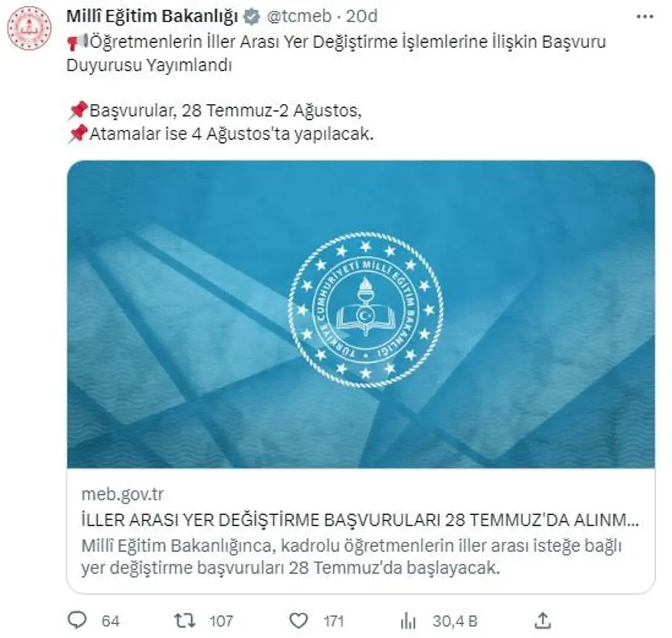672x638 pixels.
Task: Click the @tcmeb handle
Action: click(x=299, y=16)
